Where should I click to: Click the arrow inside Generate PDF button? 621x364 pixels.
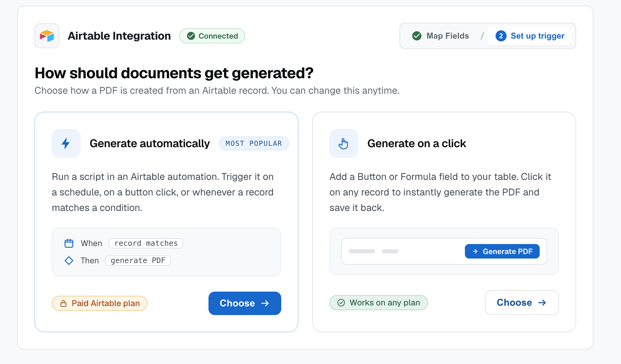(475, 251)
